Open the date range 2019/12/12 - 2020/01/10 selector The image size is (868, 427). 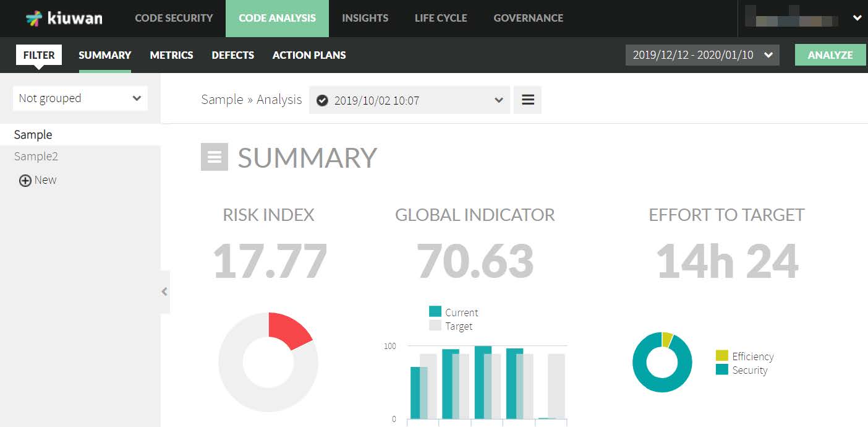coord(702,55)
